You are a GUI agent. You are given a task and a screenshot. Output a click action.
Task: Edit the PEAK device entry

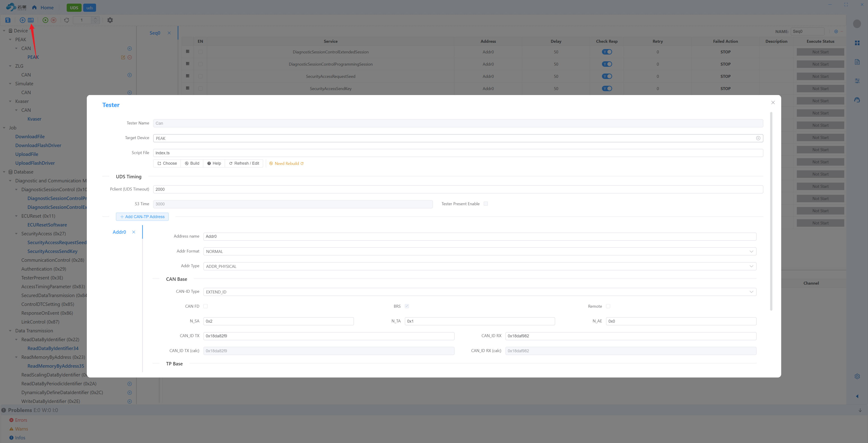[123, 57]
